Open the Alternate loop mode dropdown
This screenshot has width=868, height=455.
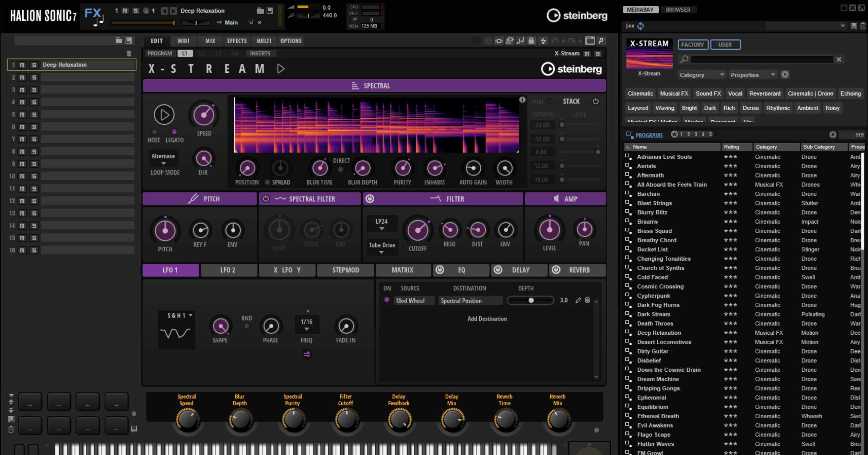[163, 158]
